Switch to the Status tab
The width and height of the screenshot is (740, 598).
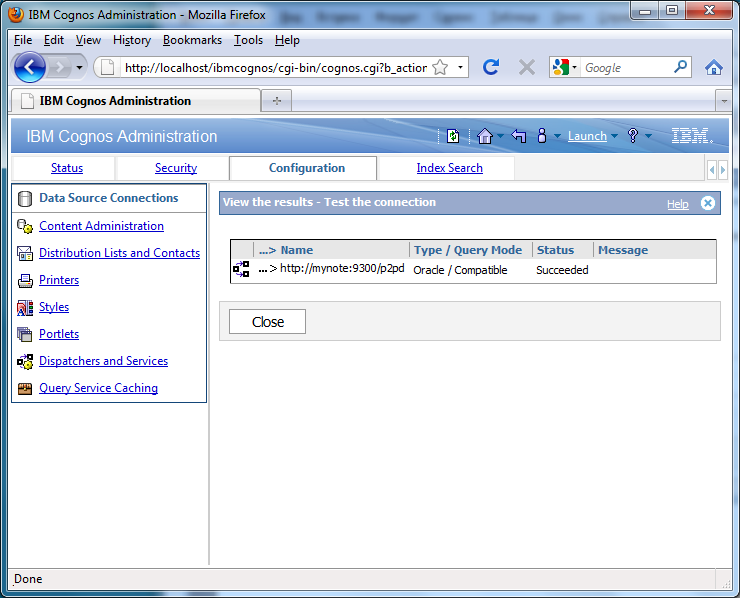click(67, 168)
